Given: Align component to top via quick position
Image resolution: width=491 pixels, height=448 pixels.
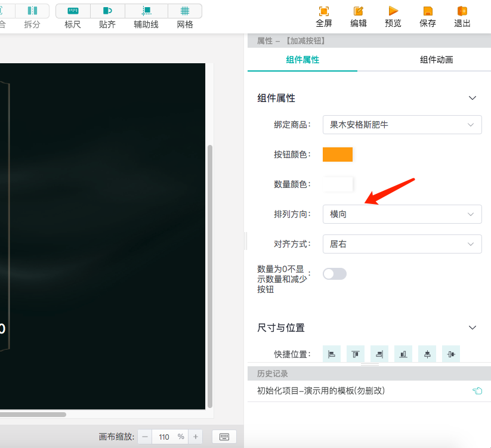Looking at the screenshot, I should (355, 354).
